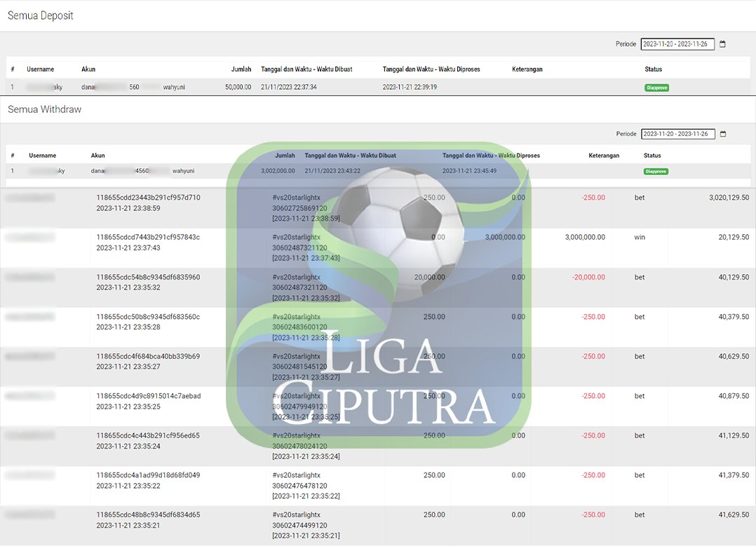
Task: Click deposit 'Waktu Diproses' column header
Action: pos(431,69)
